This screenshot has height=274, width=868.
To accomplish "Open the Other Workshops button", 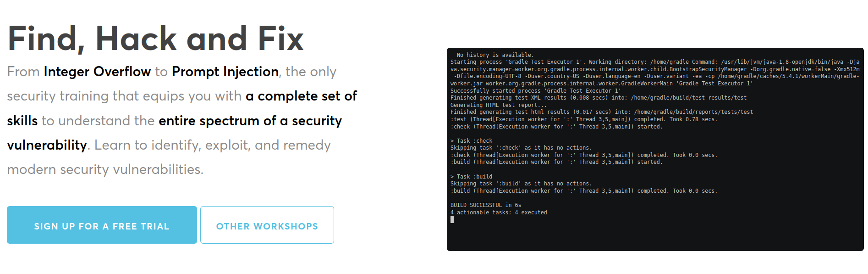I will 267,225.
